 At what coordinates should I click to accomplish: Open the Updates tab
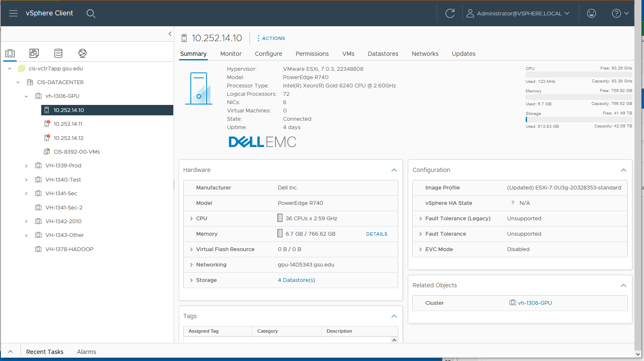coord(464,54)
